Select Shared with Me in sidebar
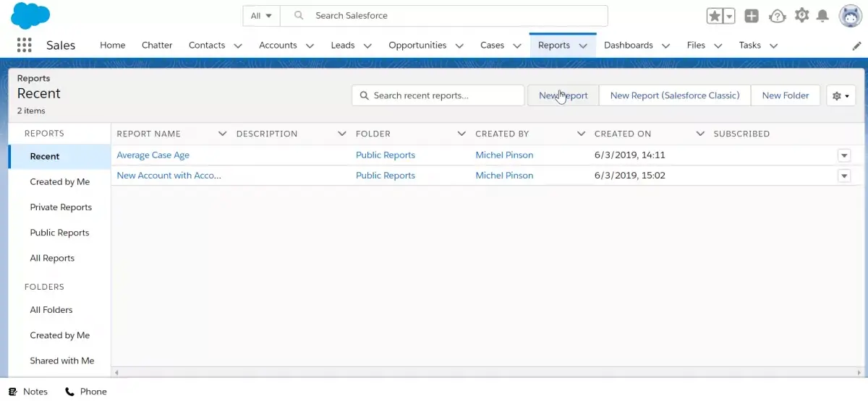 point(59,361)
